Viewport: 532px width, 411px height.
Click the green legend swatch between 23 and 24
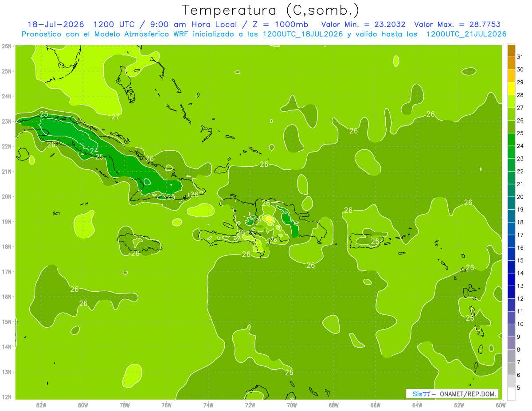point(511,152)
